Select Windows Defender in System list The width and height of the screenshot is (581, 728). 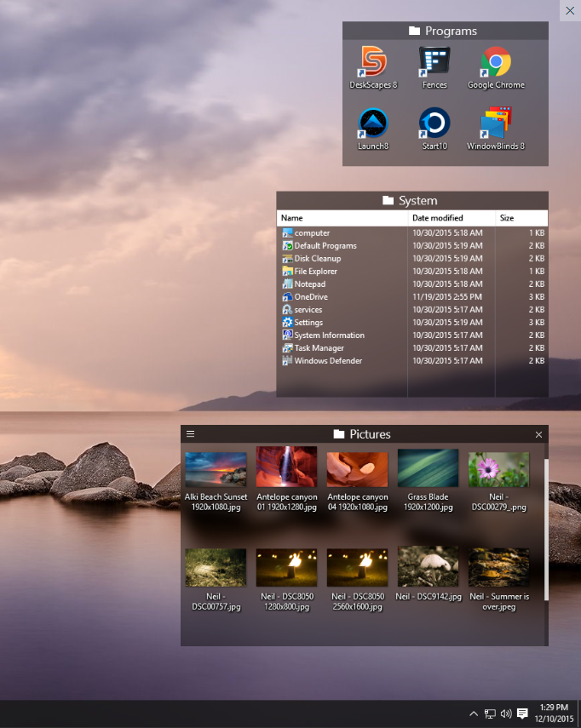point(412,360)
